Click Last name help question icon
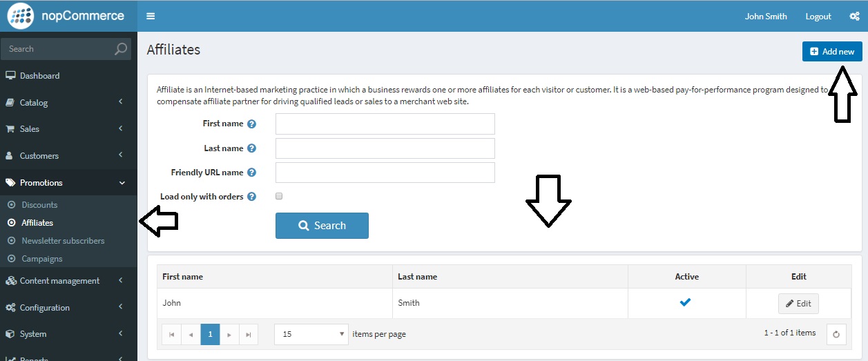The height and width of the screenshot is (361, 868). 252,148
